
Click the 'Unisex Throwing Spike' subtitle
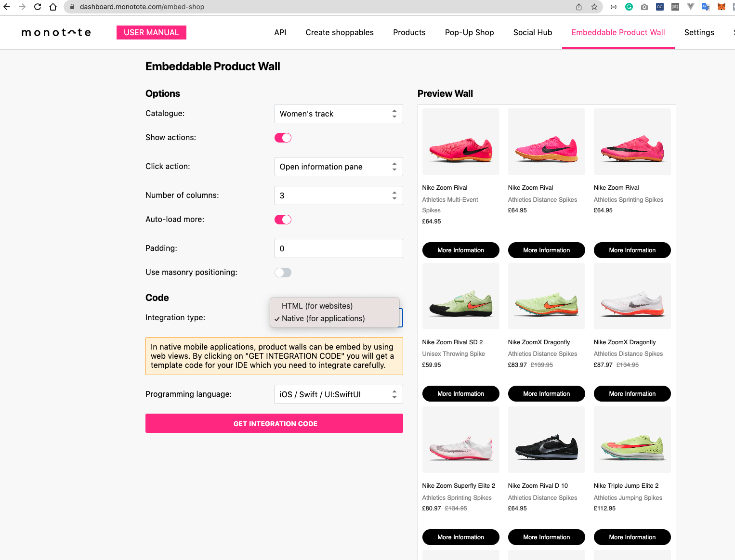click(x=454, y=354)
